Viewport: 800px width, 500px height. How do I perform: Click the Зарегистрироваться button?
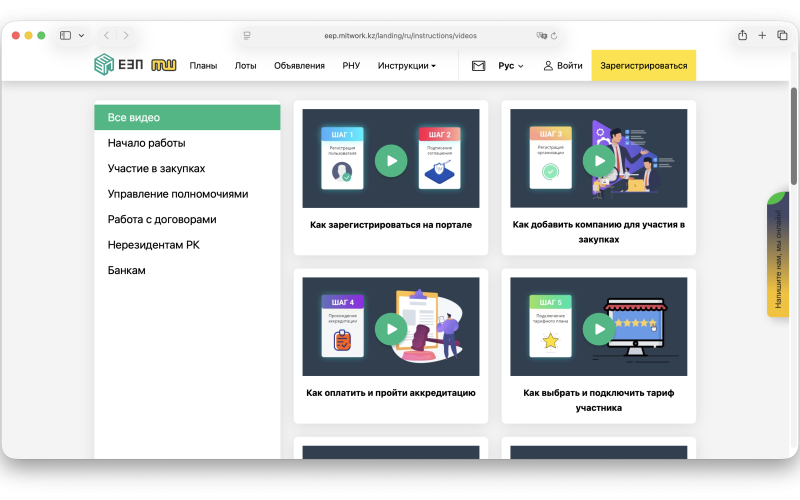(x=643, y=65)
